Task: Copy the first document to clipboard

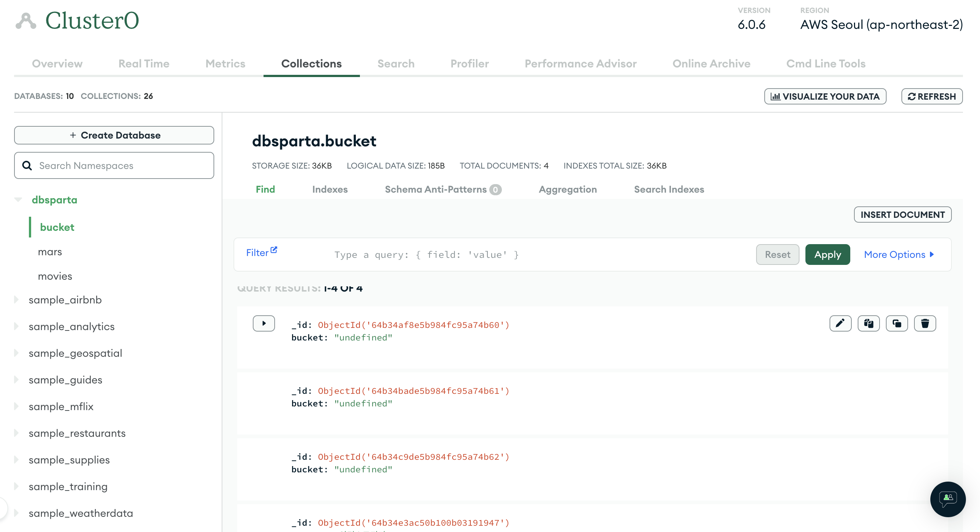Action: [868, 324]
